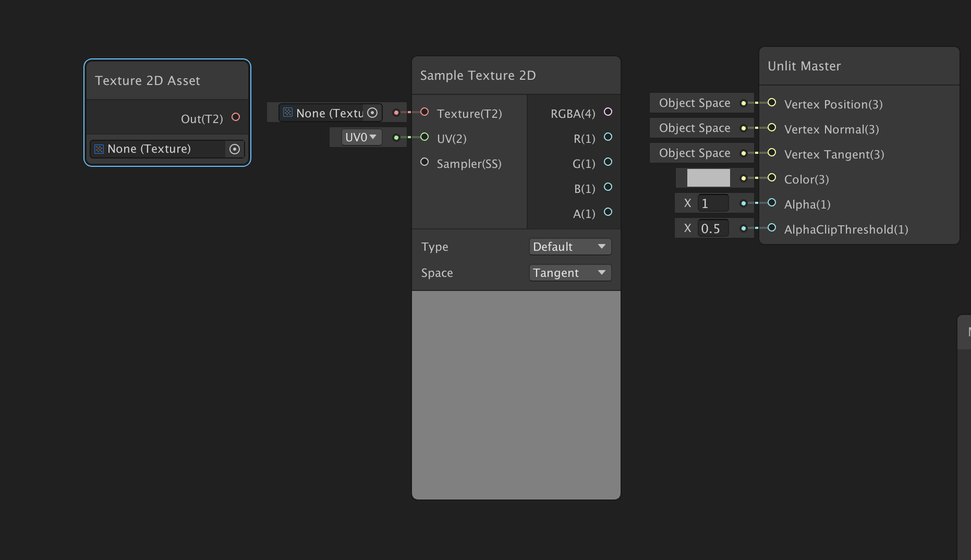
Task: Click the Sample Texture 2D preview area
Action: [x=516, y=395]
